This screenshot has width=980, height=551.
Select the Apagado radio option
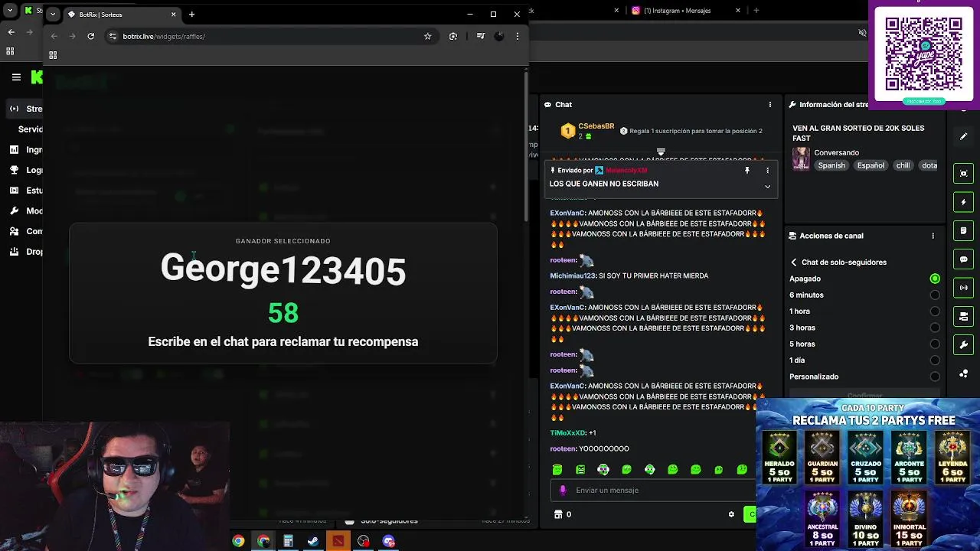(935, 279)
